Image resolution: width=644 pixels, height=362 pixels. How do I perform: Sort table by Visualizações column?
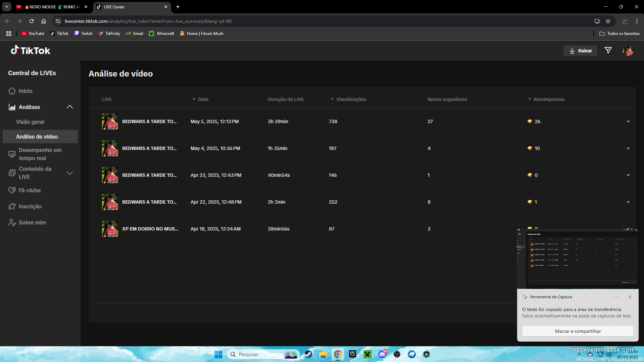click(348, 99)
